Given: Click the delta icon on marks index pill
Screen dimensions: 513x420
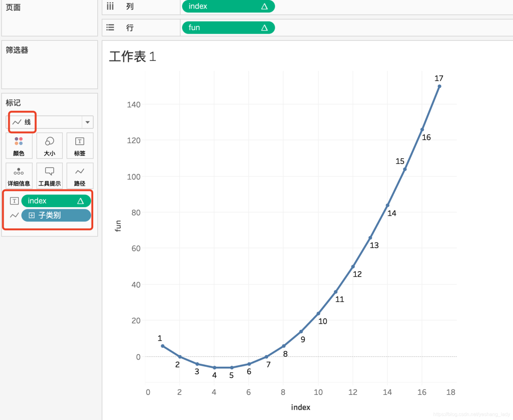Looking at the screenshot, I should [x=80, y=201].
